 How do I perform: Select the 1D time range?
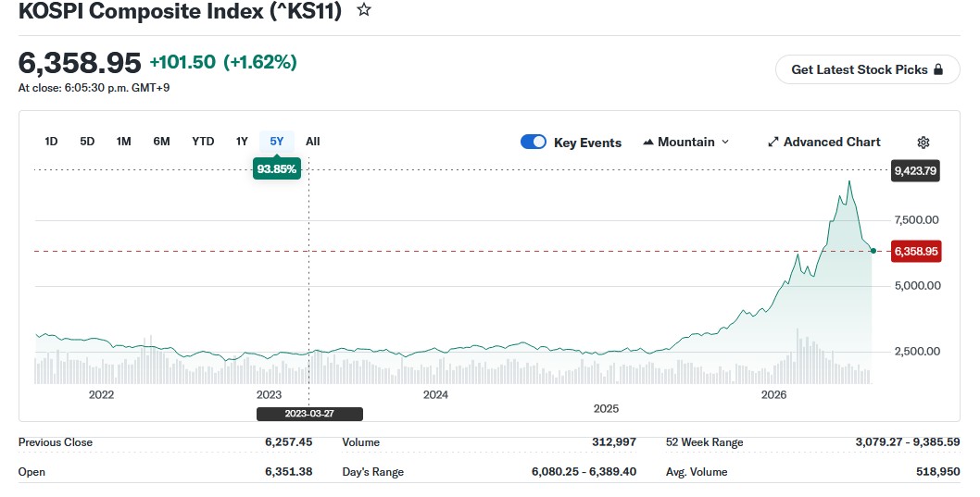pos(51,142)
